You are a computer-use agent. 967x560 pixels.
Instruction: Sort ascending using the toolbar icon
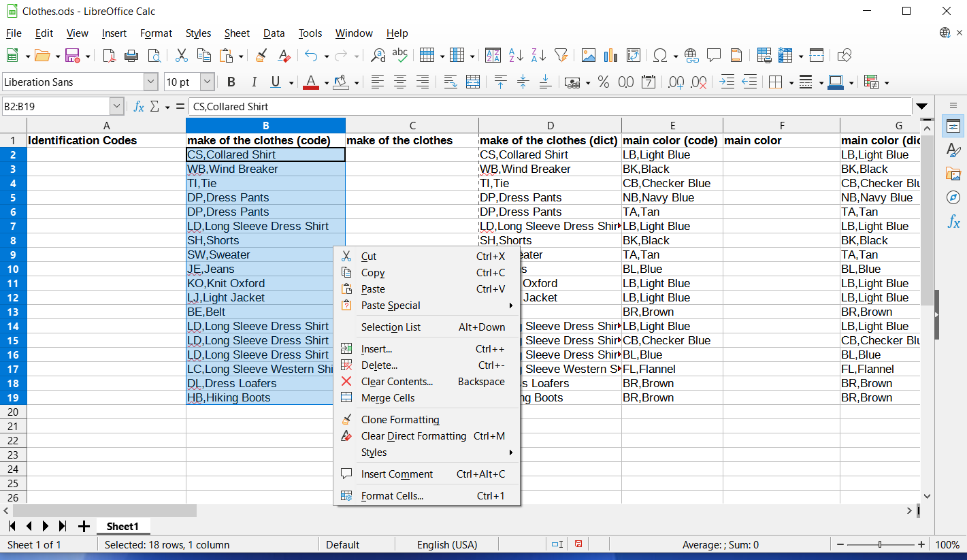[x=517, y=56]
